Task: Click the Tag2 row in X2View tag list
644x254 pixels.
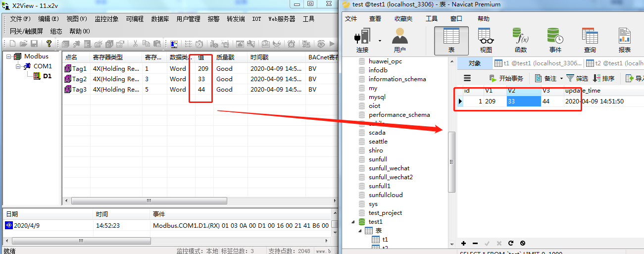Action: [200, 79]
